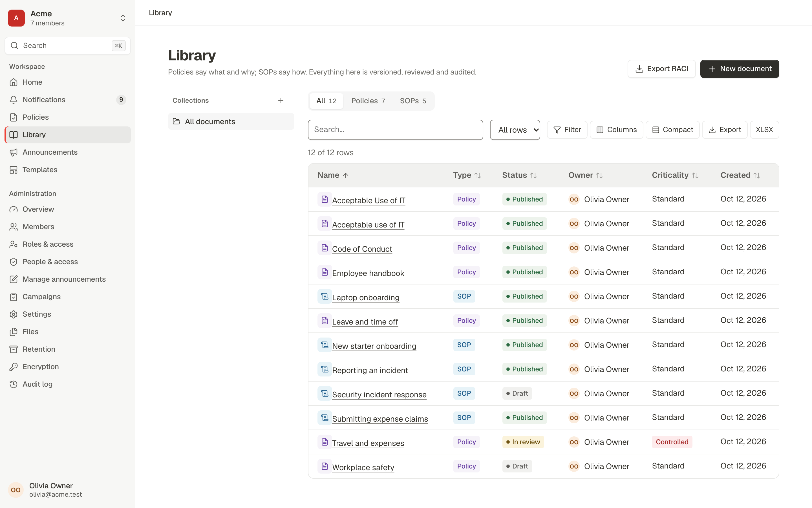Click the sidebar Search box

tap(67, 46)
